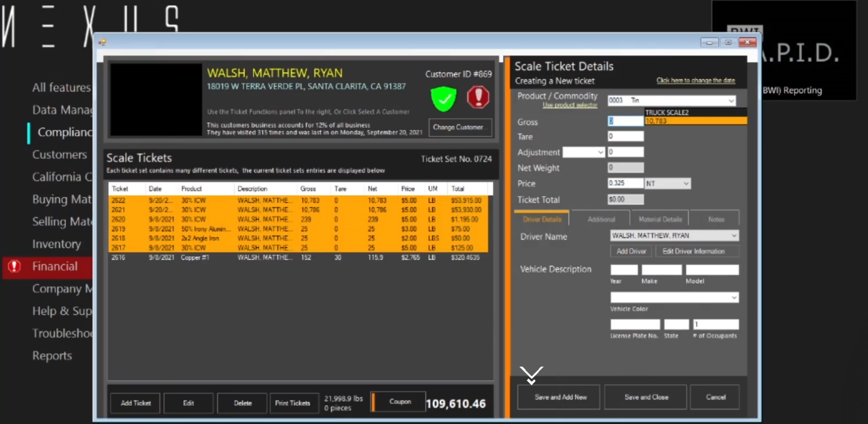The height and width of the screenshot is (424, 868).
Task: Click the double chevron down arrow icon
Action: coord(531,375)
